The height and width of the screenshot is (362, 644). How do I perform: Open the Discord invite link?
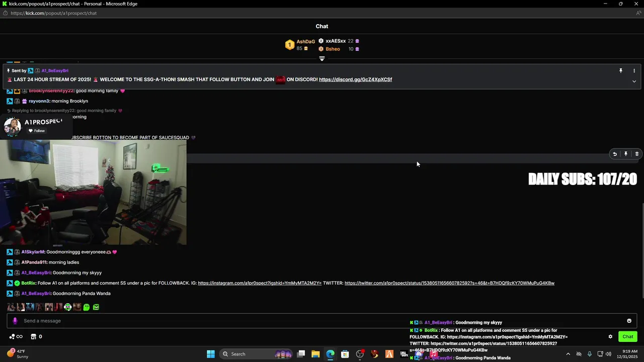(x=355, y=79)
